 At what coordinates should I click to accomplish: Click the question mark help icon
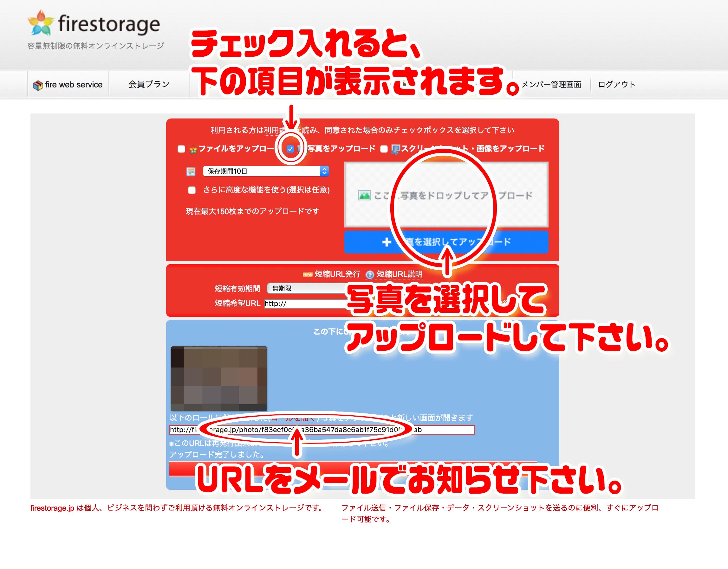point(369,275)
